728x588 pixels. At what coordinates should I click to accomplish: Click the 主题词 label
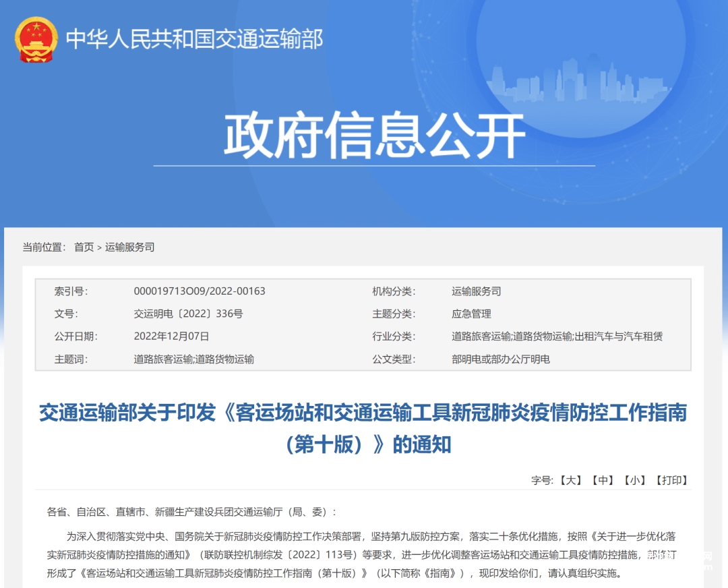point(71,359)
